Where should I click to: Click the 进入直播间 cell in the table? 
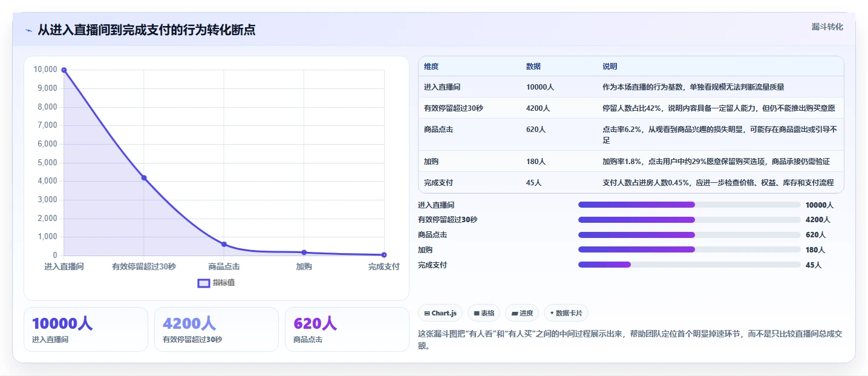(442, 87)
